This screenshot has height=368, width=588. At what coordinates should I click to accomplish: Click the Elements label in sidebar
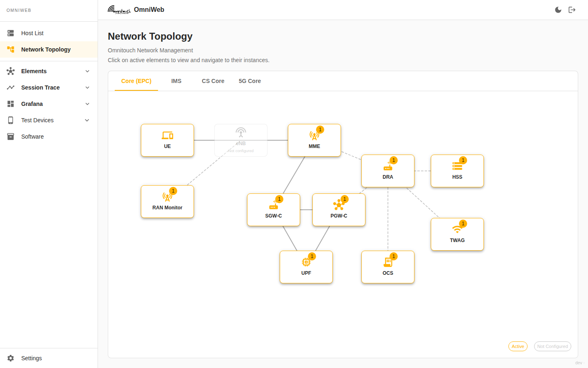34,71
